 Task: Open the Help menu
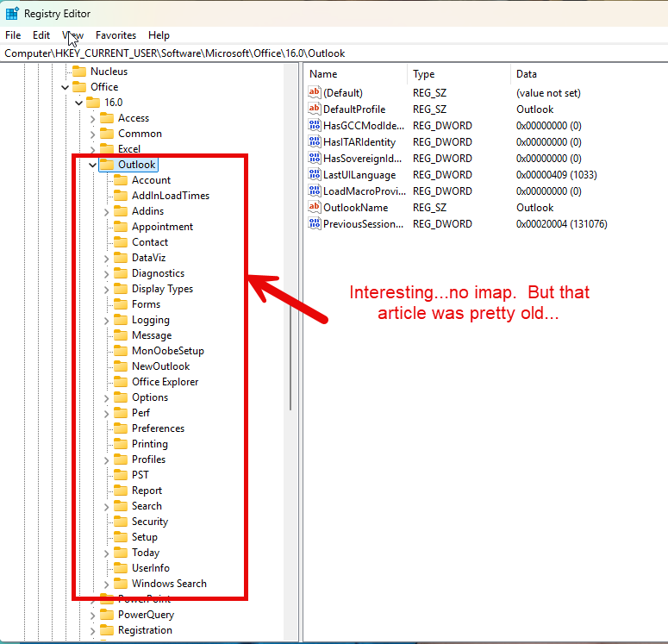click(x=159, y=35)
